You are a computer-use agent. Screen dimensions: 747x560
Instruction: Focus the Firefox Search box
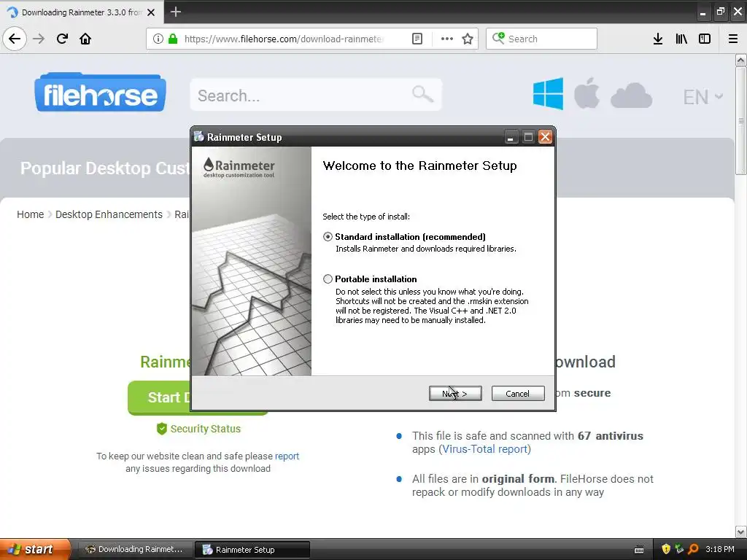pyautogui.click(x=542, y=39)
